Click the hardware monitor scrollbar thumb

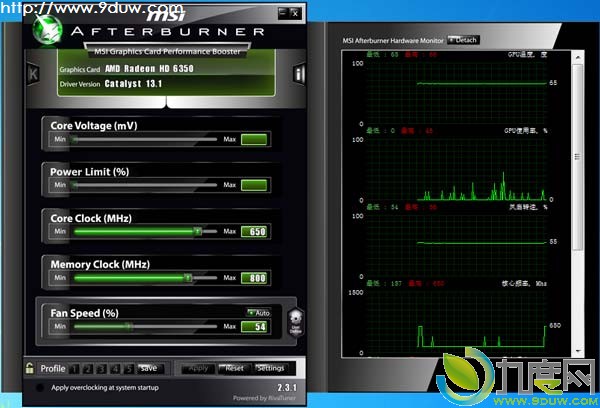click(x=578, y=157)
